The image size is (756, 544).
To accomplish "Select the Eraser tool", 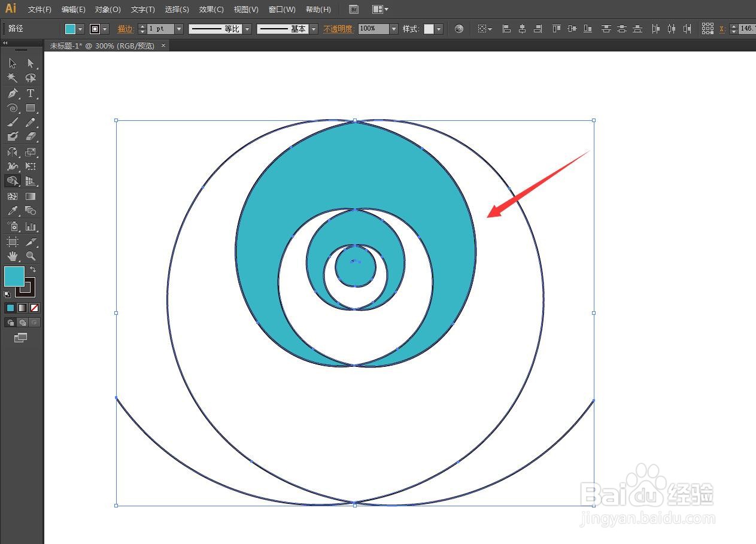I will (31, 137).
